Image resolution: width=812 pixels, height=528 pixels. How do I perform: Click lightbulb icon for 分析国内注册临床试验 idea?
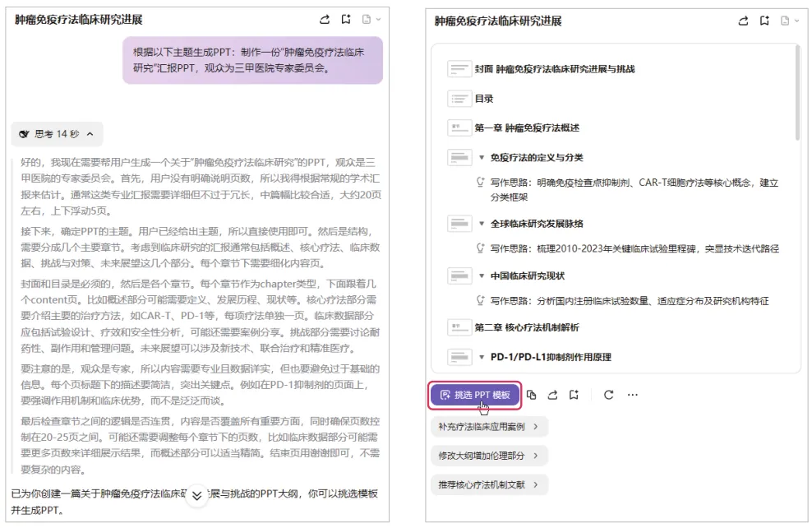pyautogui.click(x=481, y=300)
